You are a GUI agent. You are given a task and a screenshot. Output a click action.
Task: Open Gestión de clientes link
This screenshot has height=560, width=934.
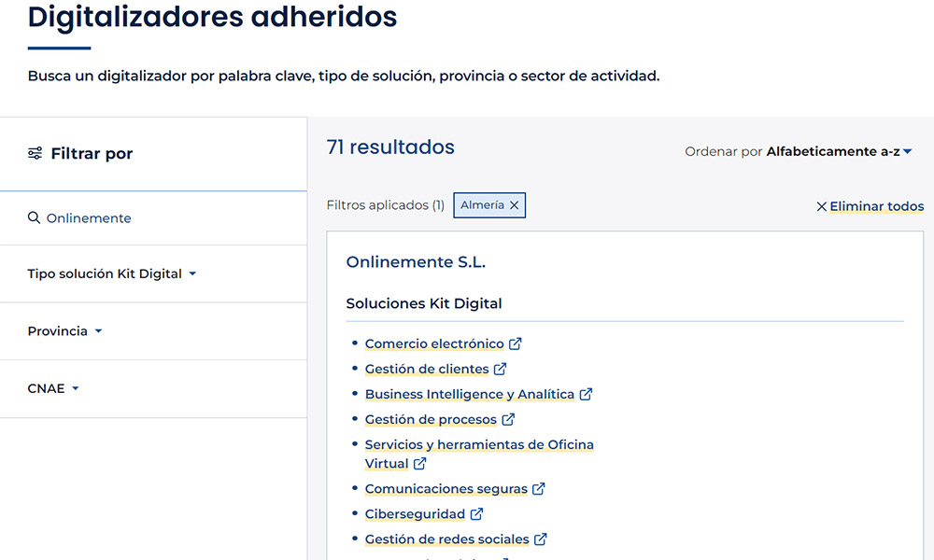(427, 369)
